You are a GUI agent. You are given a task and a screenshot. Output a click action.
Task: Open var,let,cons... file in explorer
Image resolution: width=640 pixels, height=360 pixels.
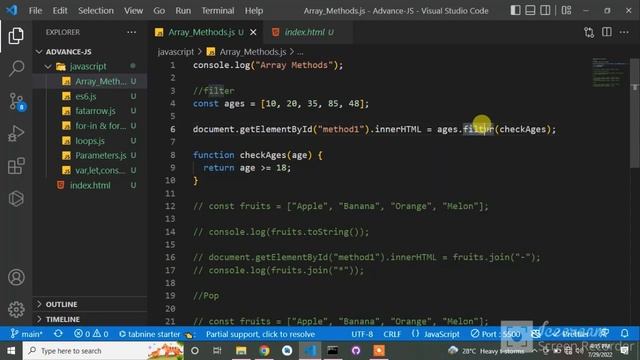click(x=90, y=170)
